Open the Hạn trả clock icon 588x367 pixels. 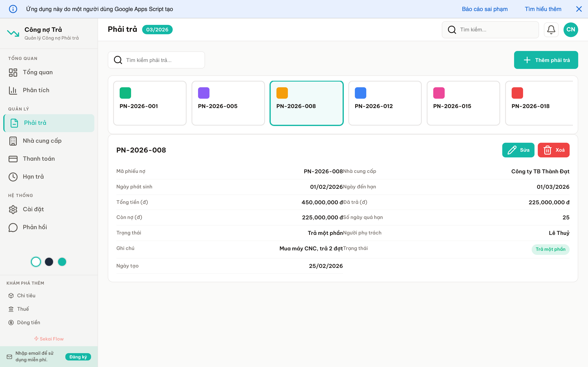(13, 177)
